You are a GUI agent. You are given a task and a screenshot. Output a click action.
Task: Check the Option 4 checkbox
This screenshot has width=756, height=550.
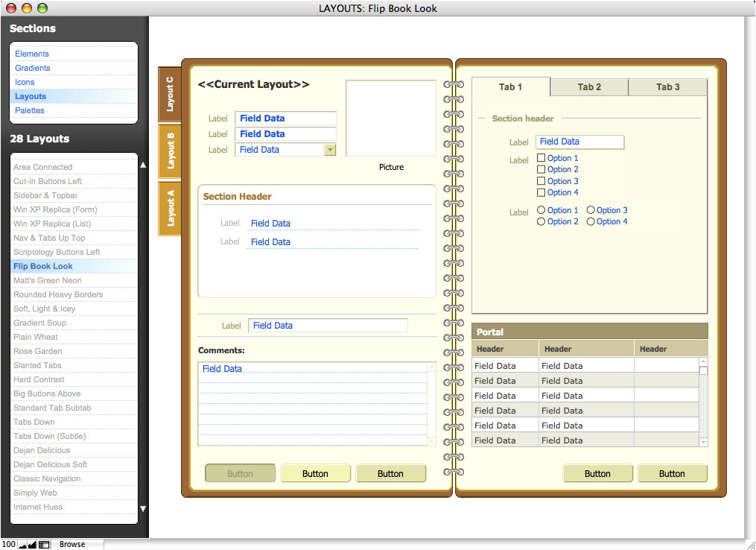pyautogui.click(x=541, y=192)
